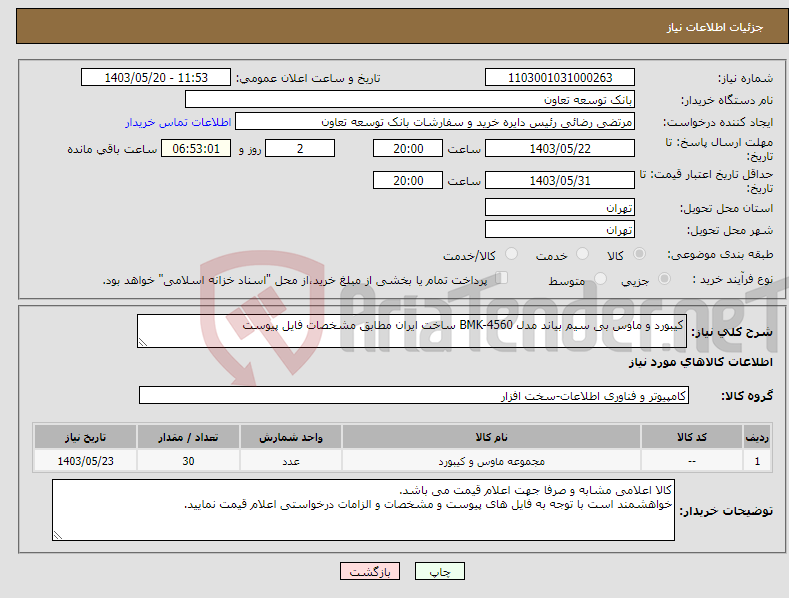Click the resize handle of description box
The width and height of the screenshot is (789, 598).
(143, 342)
